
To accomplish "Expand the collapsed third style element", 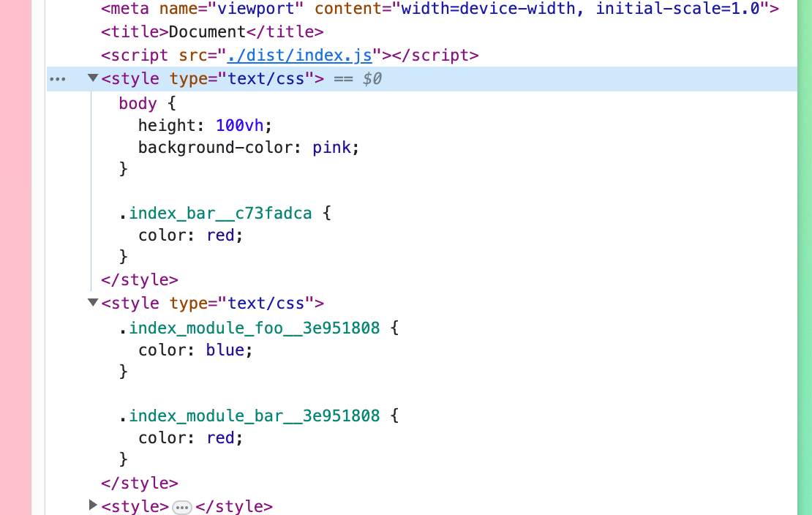I will point(92,505).
